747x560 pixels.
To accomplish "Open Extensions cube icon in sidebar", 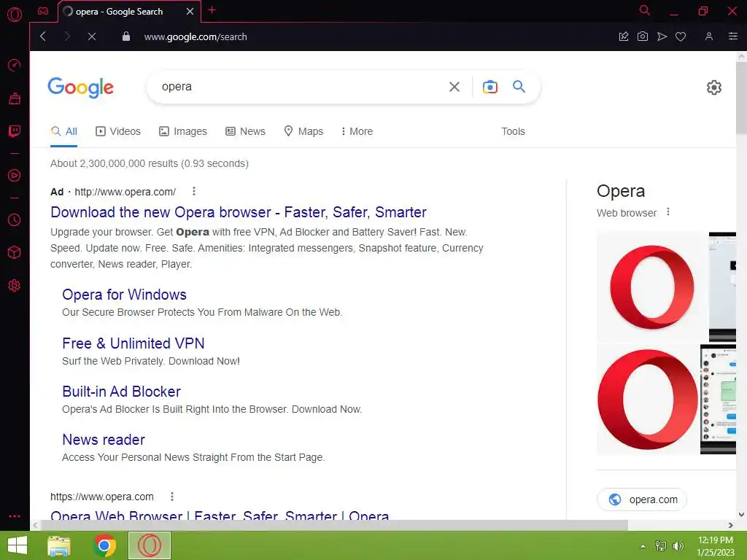I will [15, 252].
